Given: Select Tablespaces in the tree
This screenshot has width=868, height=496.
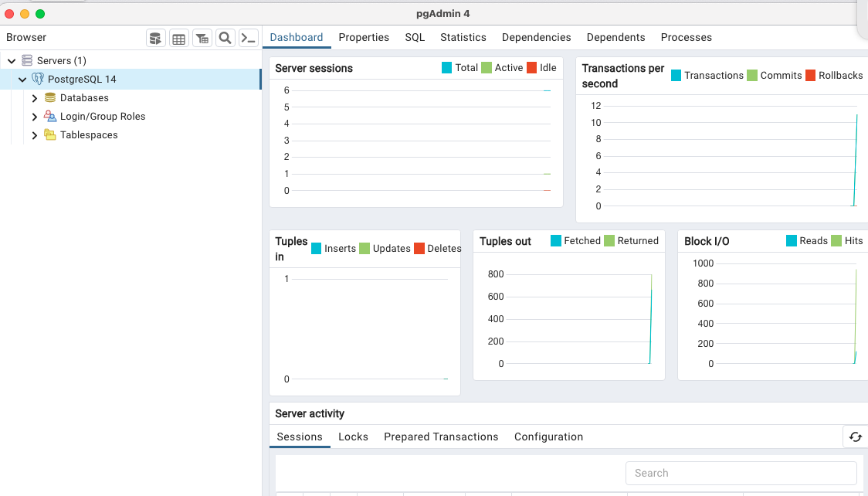Looking at the screenshot, I should point(89,135).
